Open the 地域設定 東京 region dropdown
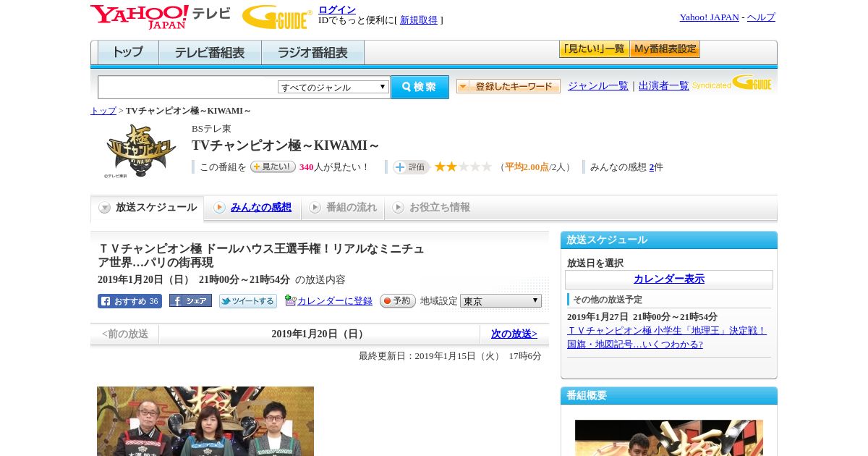The height and width of the screenshot is (456, 868). pyautogui.click(x=501, y=300)
